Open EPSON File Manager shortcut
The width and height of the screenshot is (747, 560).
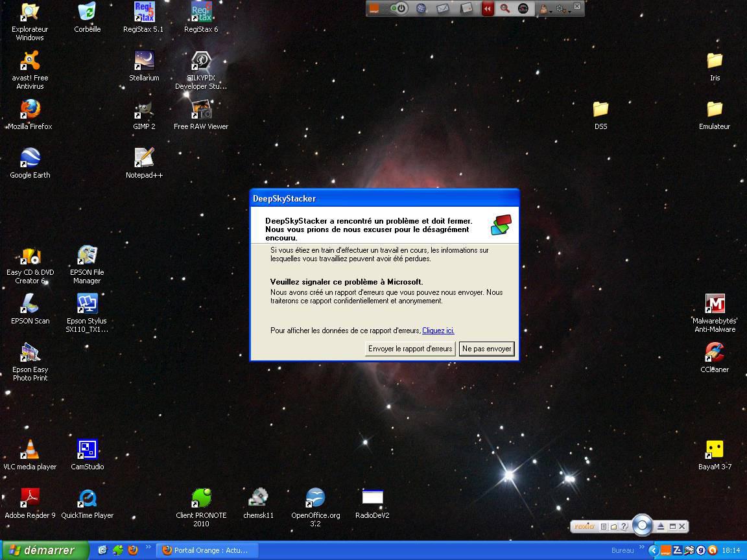(87, 264)
